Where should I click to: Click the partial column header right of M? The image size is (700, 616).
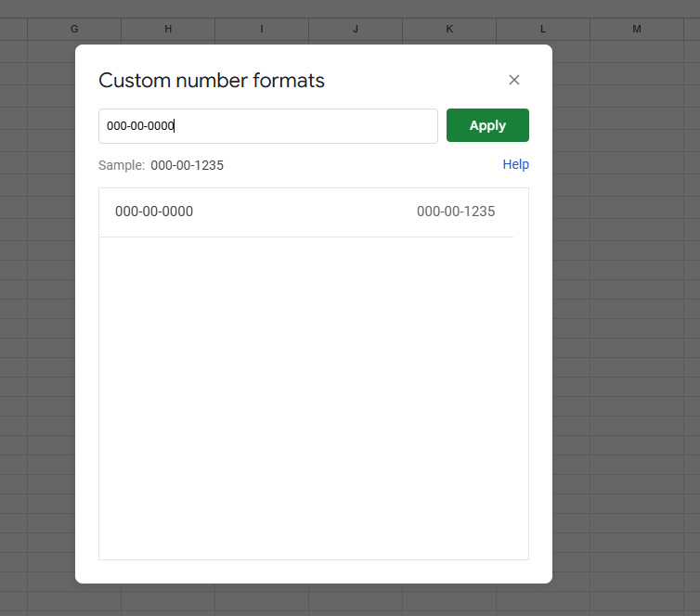click(x=692, y=30)
